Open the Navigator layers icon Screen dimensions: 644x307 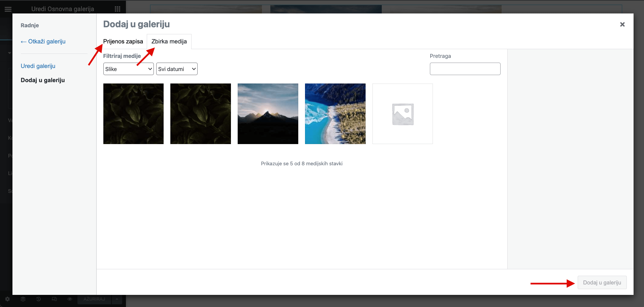(23, 299)
